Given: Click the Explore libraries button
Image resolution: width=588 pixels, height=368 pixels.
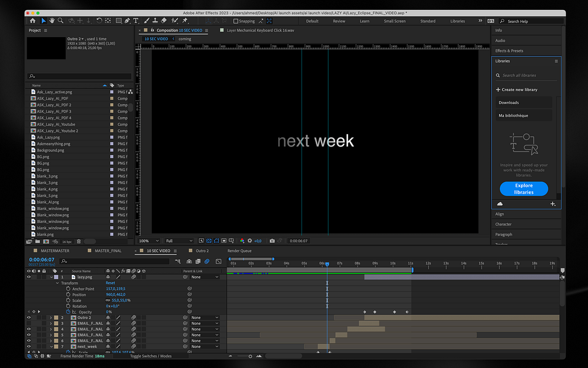Looking at the screenshot, I should click(x=524, y=189).
